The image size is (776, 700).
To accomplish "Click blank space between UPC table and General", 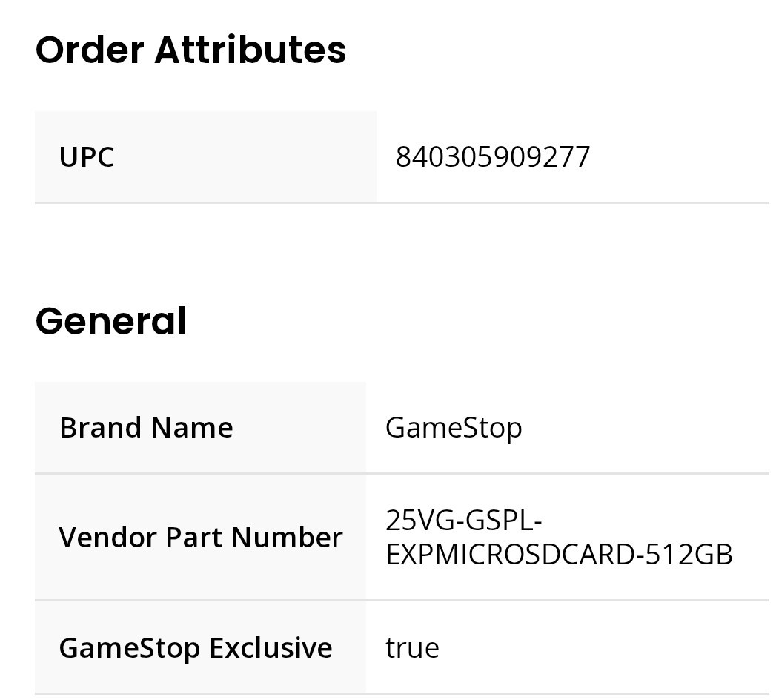I will tap(400, 252).
